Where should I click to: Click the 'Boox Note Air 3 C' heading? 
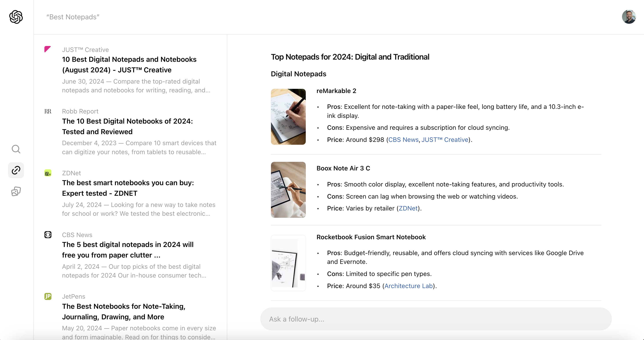click(x=343, y=168)
